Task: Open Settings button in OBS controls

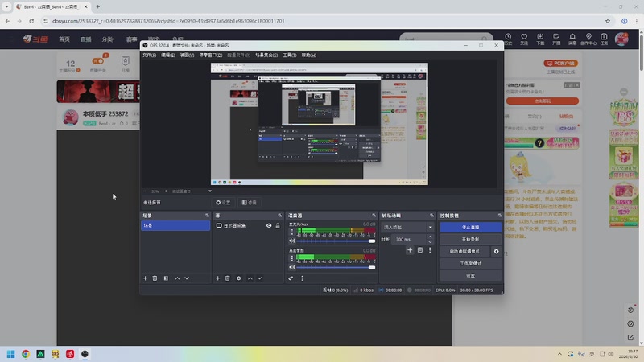Action: tap(470, 275)
